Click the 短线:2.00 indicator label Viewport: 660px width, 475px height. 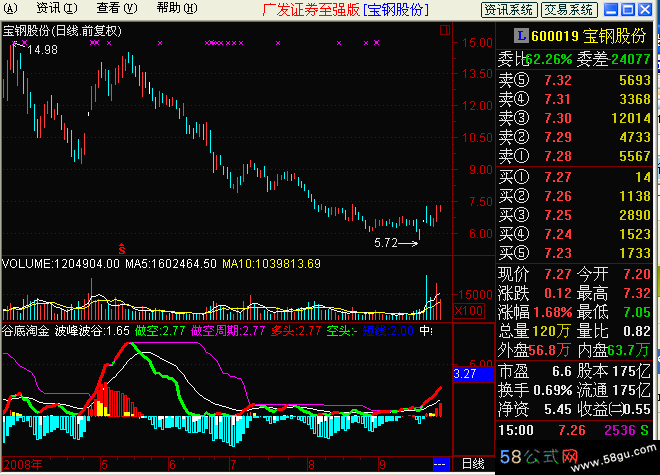coord(388,331)
